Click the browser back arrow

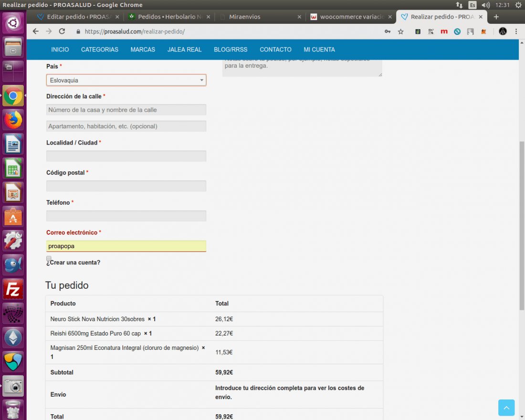tap(36, 31)
